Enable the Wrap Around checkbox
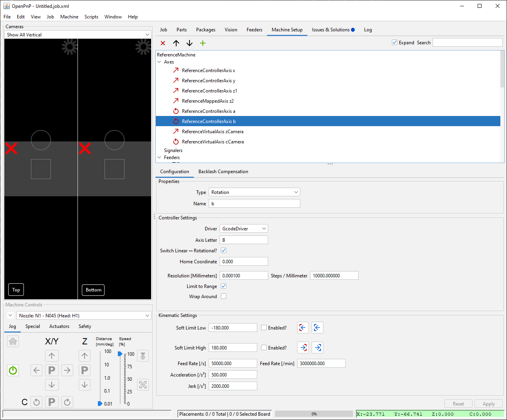 [x=224, y=297]
